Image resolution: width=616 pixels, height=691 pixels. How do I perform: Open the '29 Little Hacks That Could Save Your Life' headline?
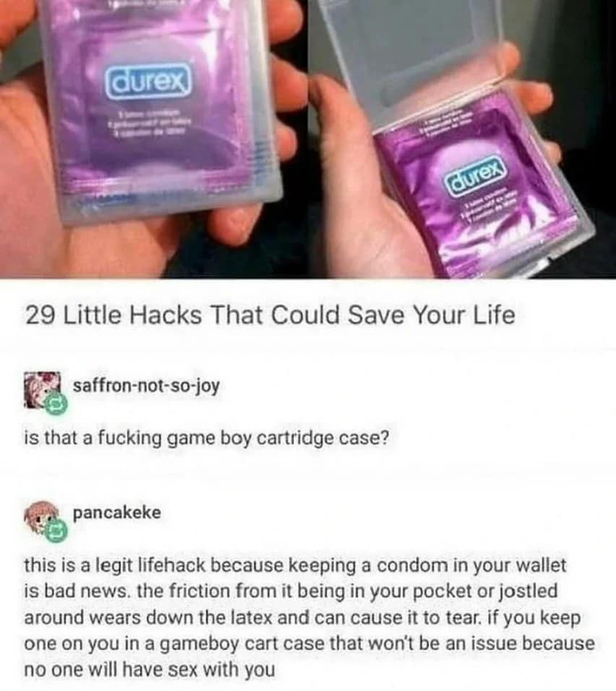click(270, 315)
